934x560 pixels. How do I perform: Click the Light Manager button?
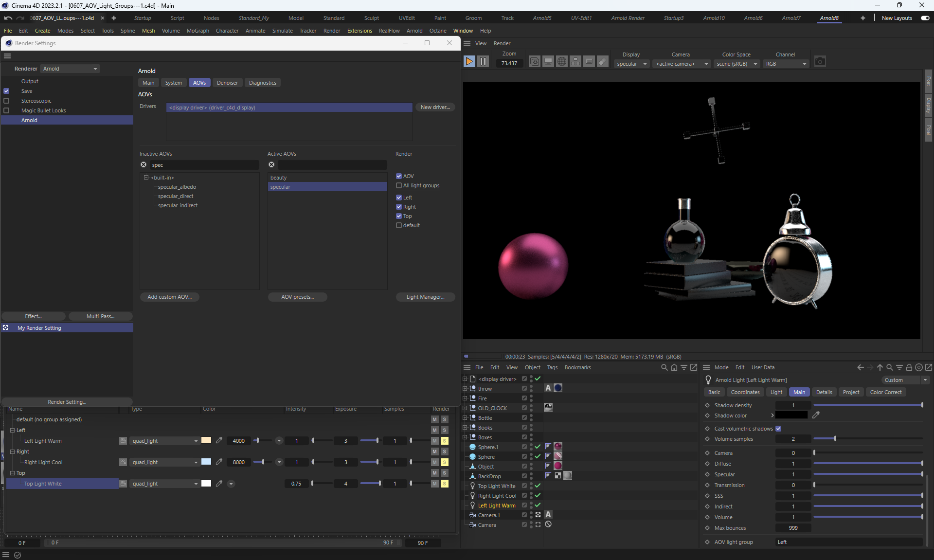425,297
